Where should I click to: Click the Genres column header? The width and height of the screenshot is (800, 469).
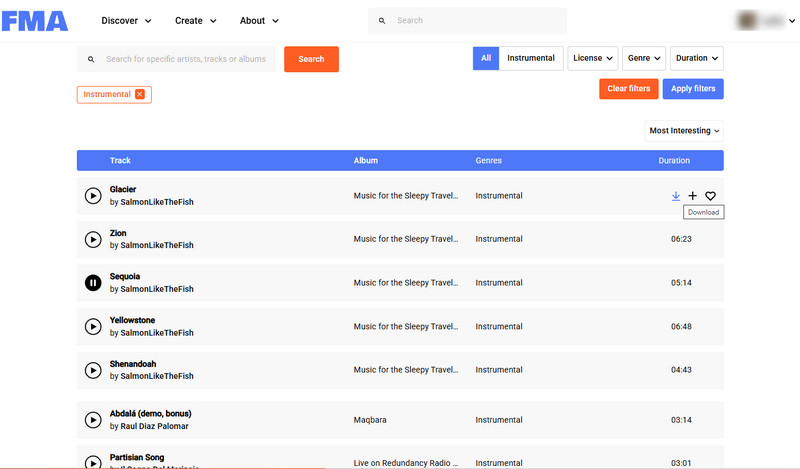click(488, 161)
